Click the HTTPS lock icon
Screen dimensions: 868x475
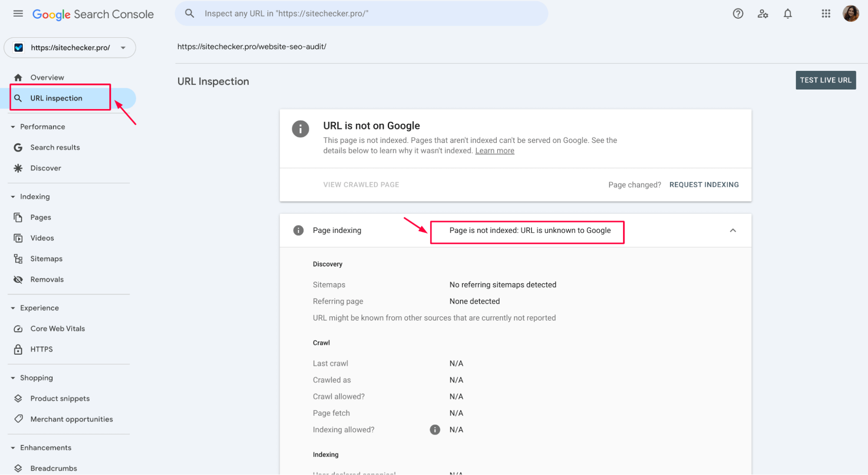(x=18, y=349)
